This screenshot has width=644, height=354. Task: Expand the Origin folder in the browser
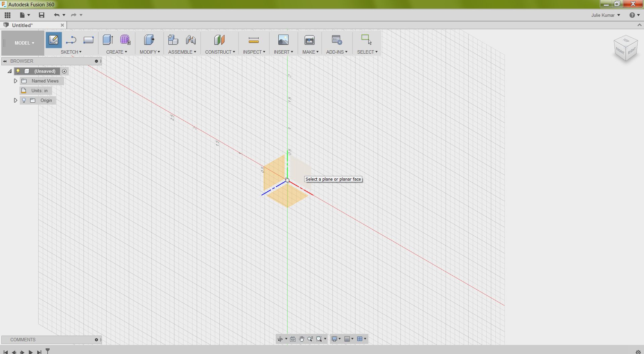[15, 100]
